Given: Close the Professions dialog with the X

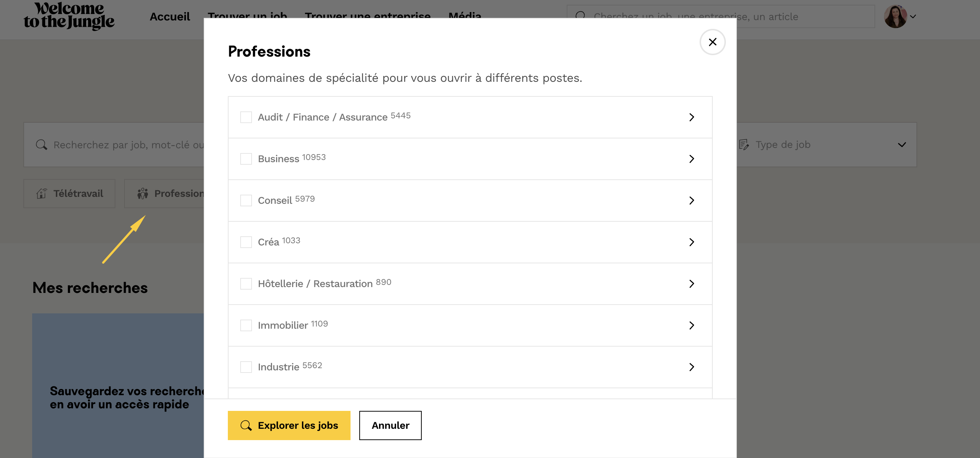Looking at the screenshot, I should point(712,42).
